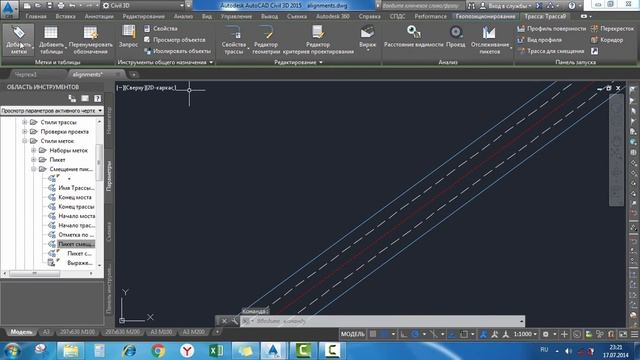The image size is (640, 360).
Task: Expand the Пикет folder node
Action: click(x=33, y=160)
